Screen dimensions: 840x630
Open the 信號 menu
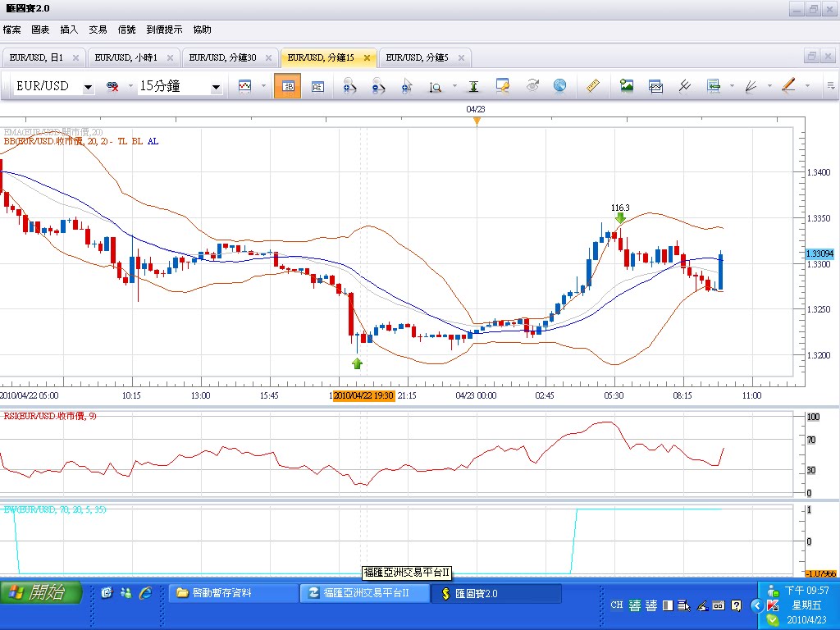tap(126, 30)
